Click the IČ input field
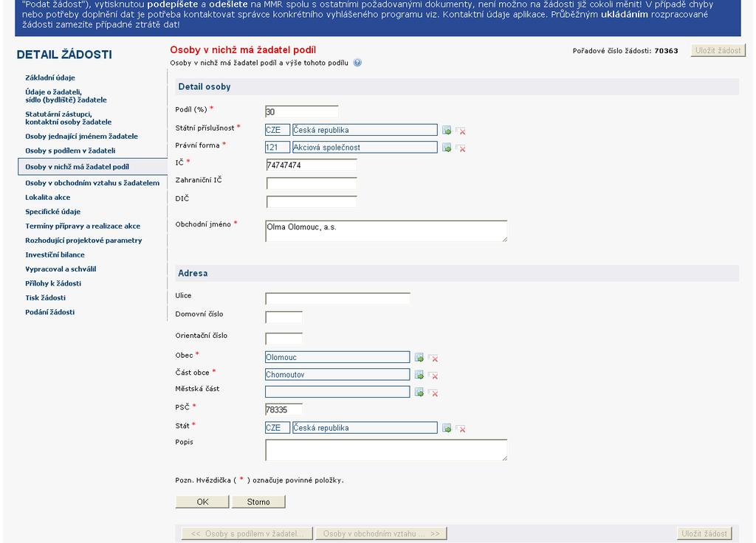Image resolution: width=756 pixels, height=543 pixels. click(x=312, y=165)
